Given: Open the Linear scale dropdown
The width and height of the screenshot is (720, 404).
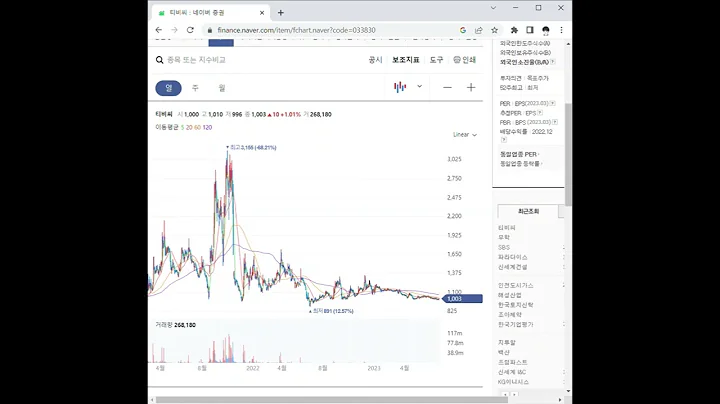Looking at the screenshot, I should [465, 135].
